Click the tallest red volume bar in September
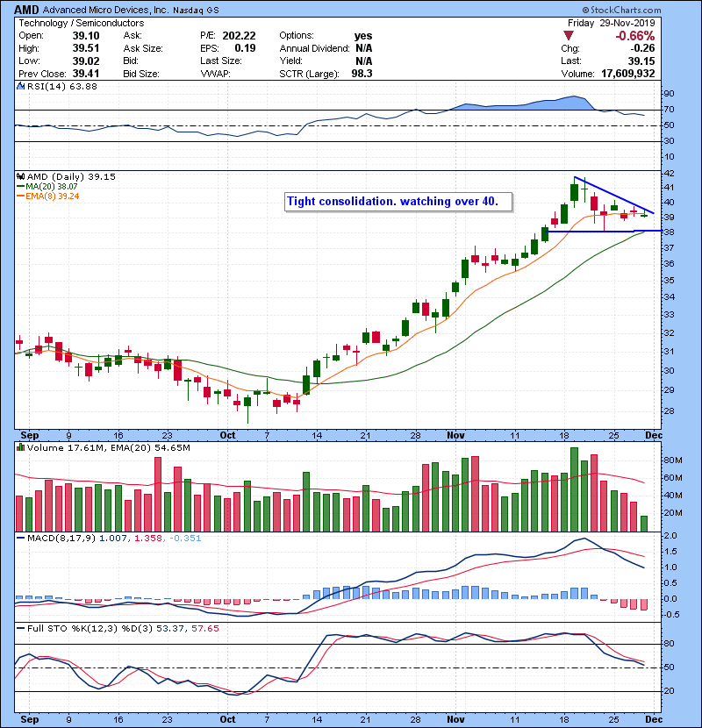702x728 pixels. point(158,495)
